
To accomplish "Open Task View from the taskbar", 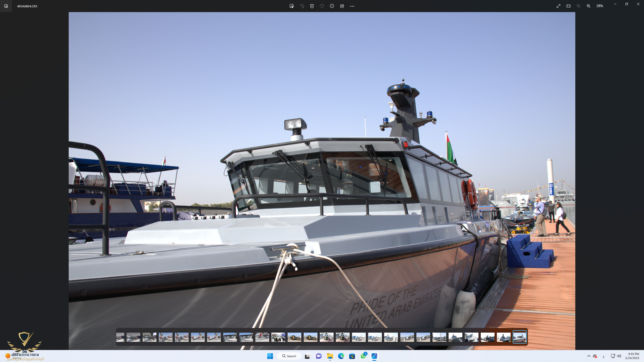I will [307, 356].
